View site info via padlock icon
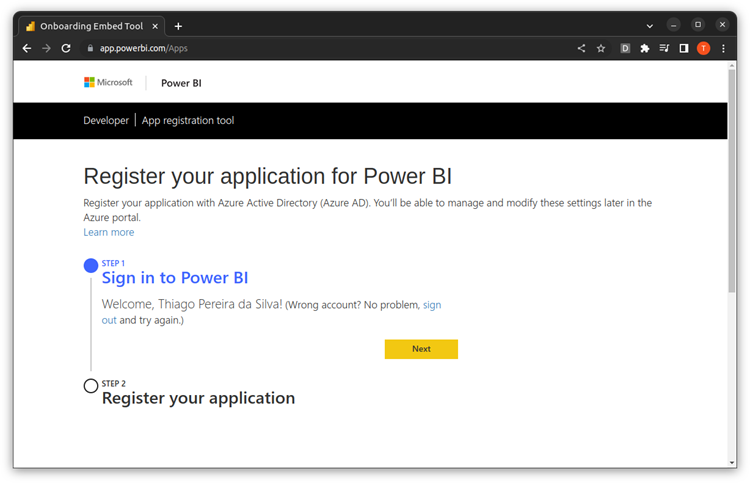This screenshot has height=483, width=750. [x=90, y=48]
